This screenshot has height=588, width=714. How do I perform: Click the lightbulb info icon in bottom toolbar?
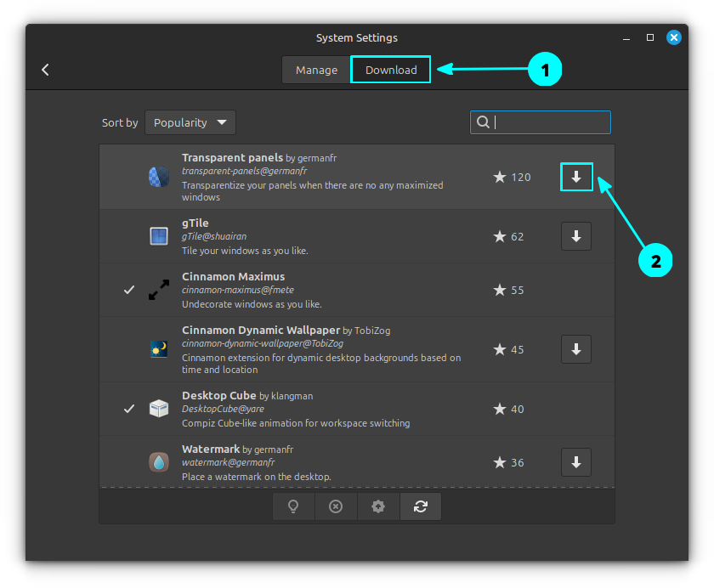pos(293,506)
